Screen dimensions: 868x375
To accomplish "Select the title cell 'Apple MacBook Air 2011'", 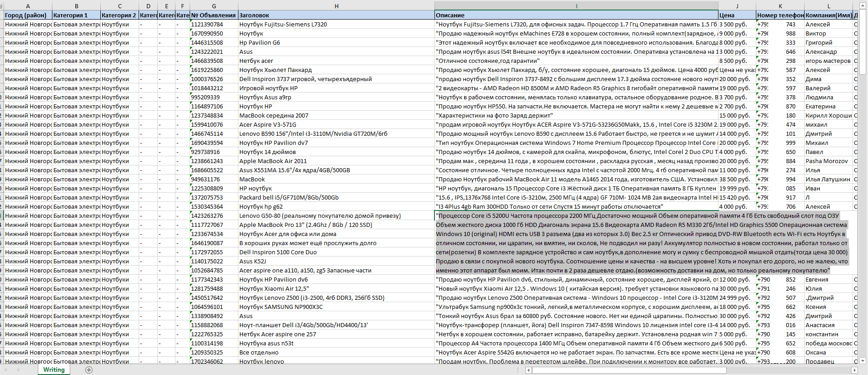I will coord(336,161).
